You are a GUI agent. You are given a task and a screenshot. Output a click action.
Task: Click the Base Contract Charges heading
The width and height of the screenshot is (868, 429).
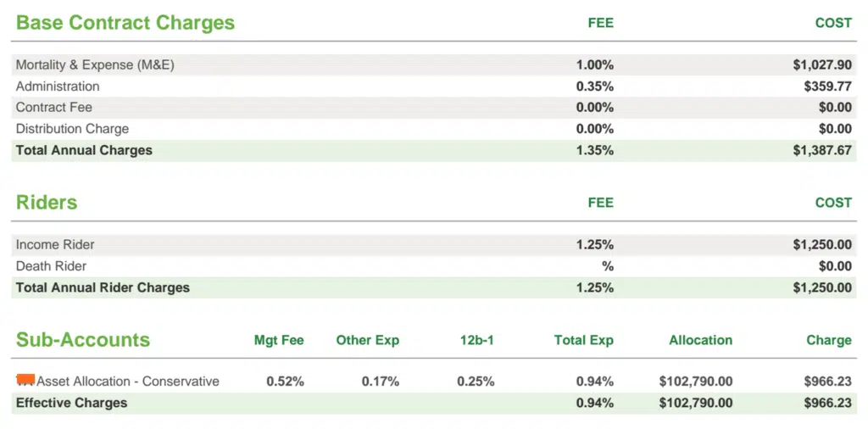(125, 23)
